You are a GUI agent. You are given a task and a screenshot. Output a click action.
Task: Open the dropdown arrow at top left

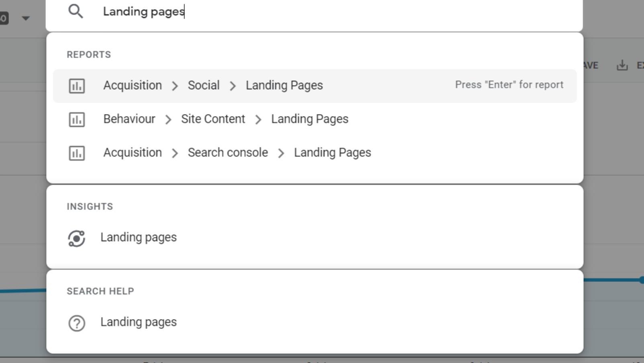coord(25,18)
